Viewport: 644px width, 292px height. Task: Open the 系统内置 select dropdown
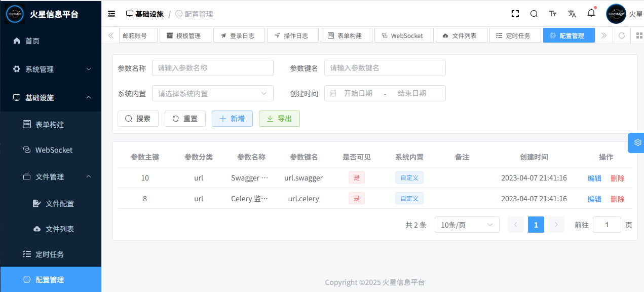213,93
